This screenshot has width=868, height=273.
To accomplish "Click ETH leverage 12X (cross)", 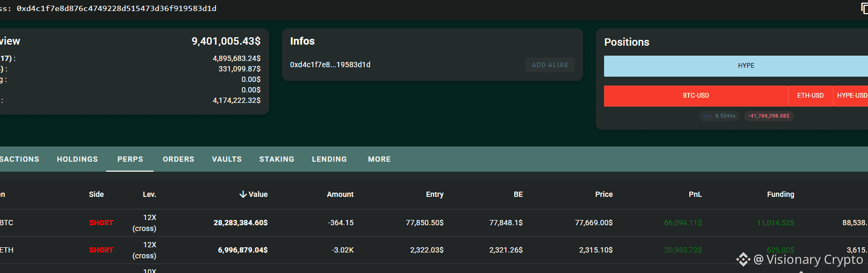I will [145, 250].
